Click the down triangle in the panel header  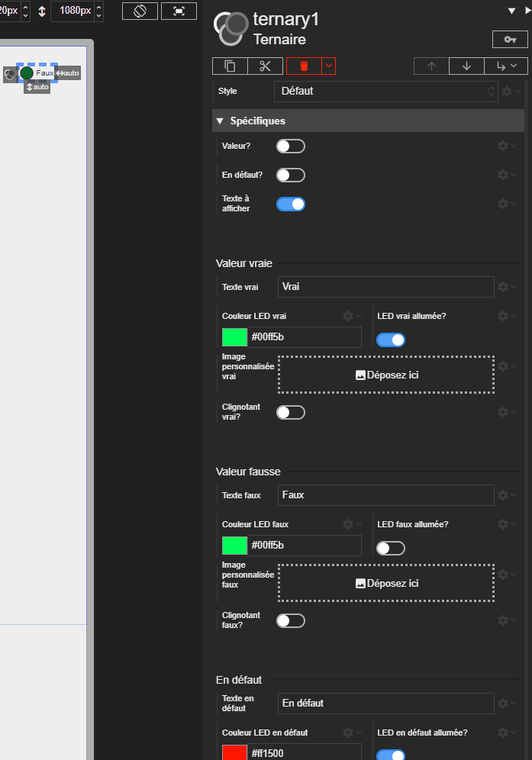(x=511, y=11)
